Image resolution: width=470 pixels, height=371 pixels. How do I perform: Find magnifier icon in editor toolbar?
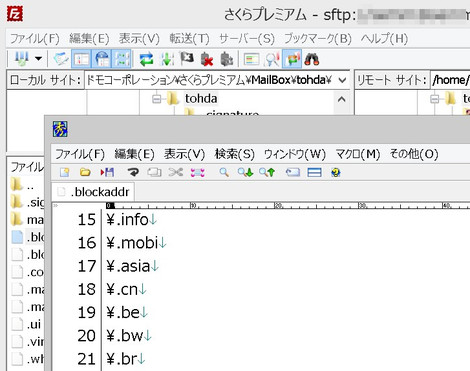tap(224, 172)
